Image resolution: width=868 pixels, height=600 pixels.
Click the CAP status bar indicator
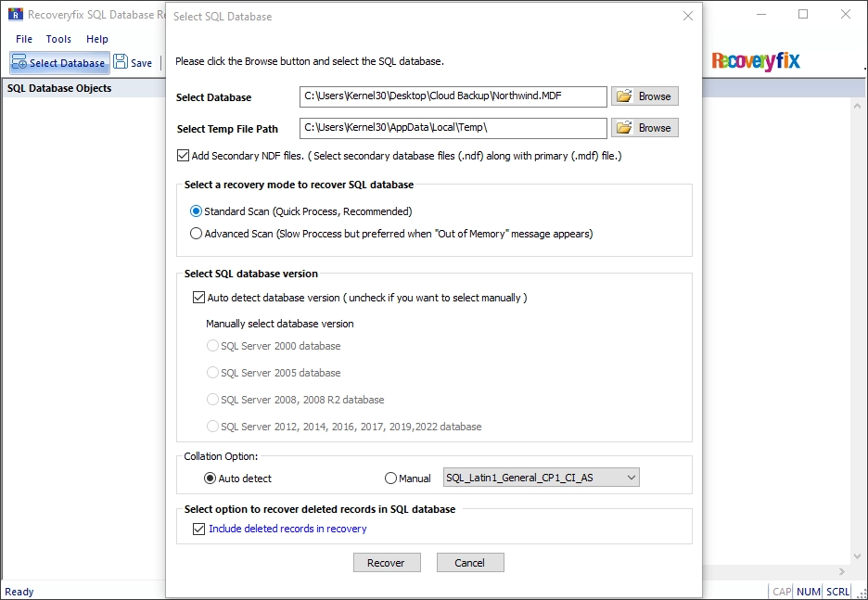coord(782,592)
